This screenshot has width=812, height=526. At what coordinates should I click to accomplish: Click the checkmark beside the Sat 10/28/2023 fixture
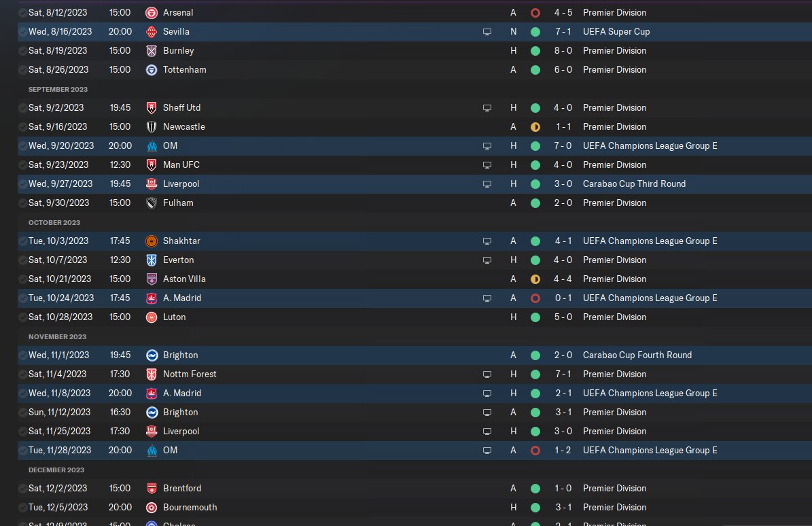(x=23, y=317)
